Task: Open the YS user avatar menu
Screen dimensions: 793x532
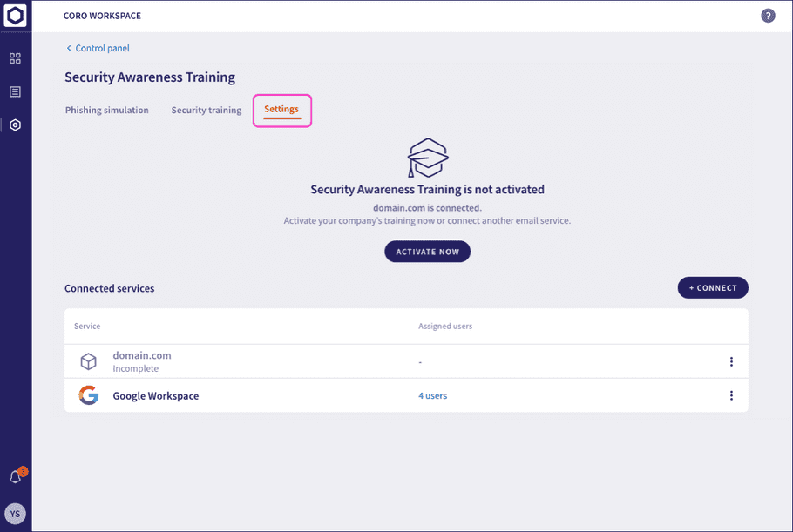Action: coord(16,514)
